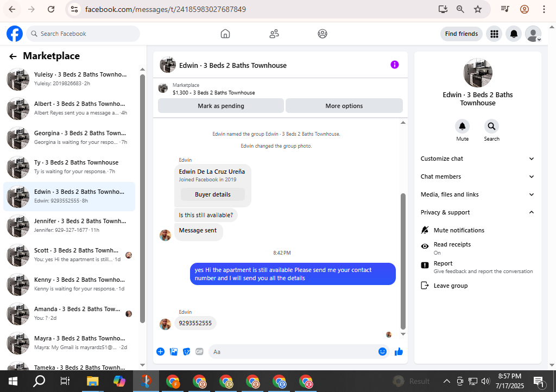Viewport: 556px width, 392px height.
Task: Expand Customize chat section
Action: (477, 159)
